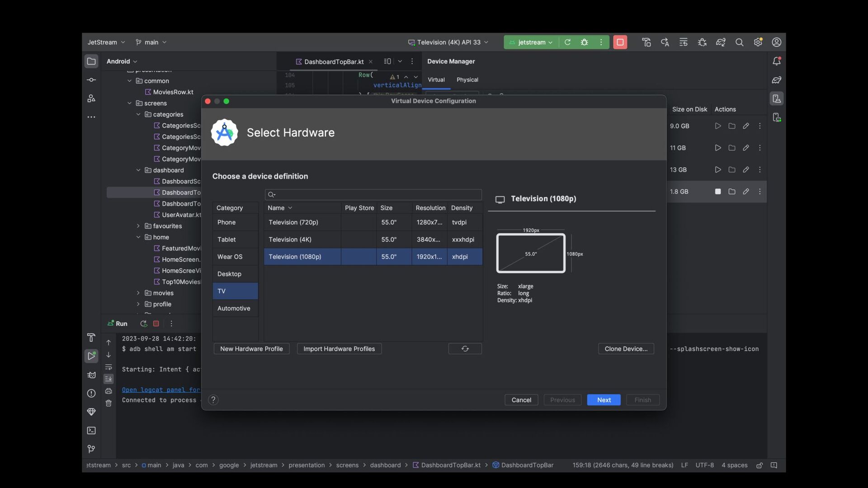Select the Television (720p) row
Screen dimensions: 868x488
click(373, 222)
